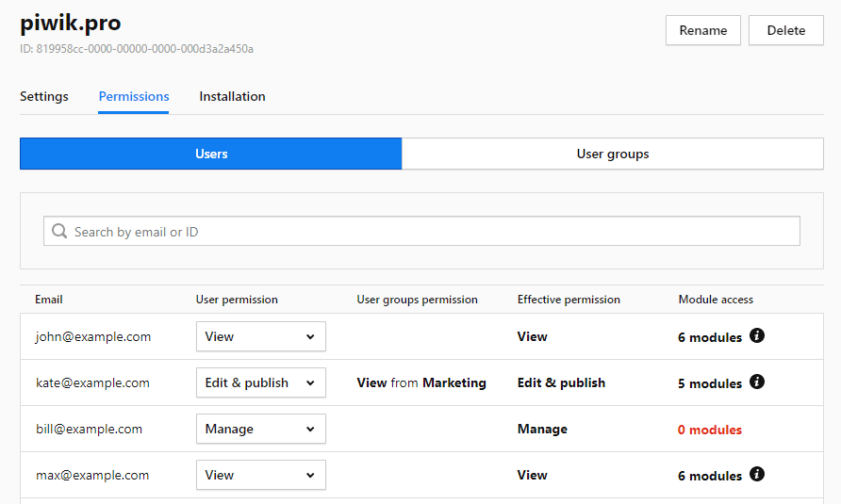
Task: Open the Installation tab
Action: pyautogui.click(x=232, y=96)
